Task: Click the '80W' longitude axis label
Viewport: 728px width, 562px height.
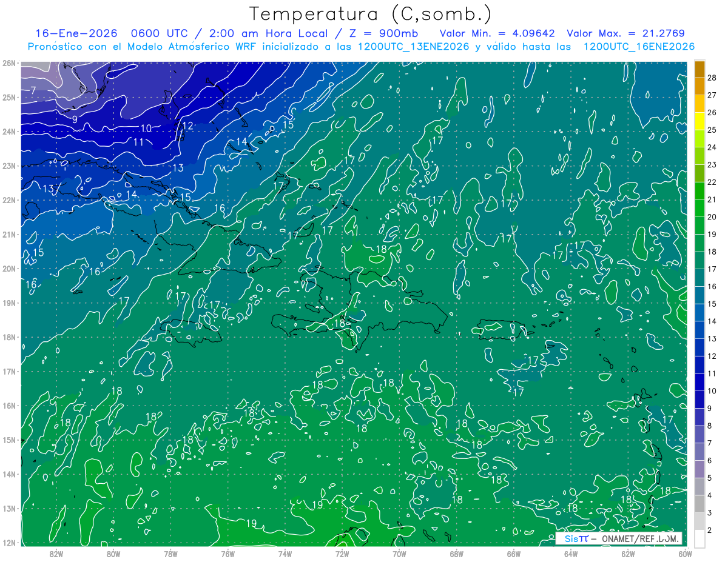Action: pyautogui.click(x=113, y=554)
